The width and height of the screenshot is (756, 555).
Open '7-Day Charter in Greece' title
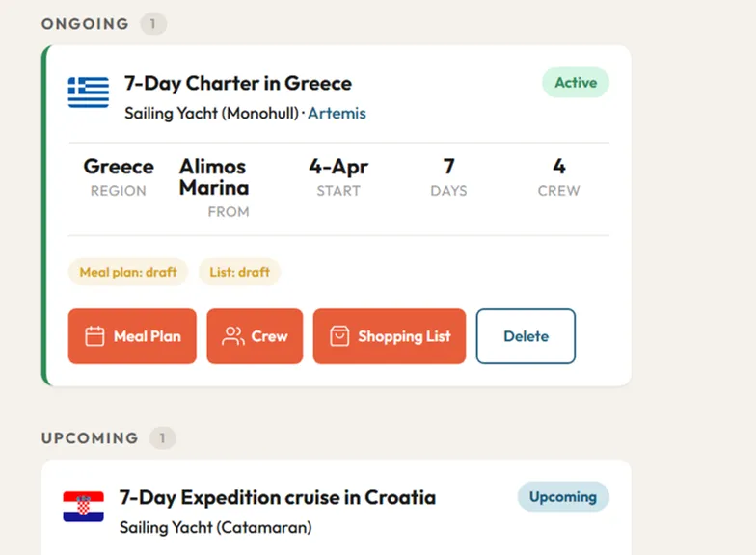pyautogui.click(x=238, y=83)
